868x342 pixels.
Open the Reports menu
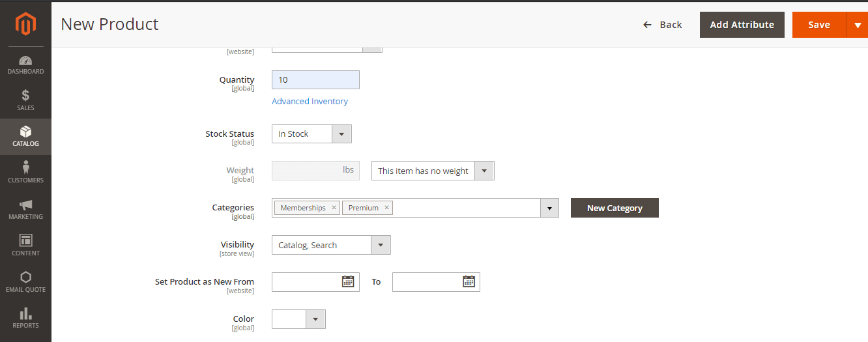click(25, 319)
